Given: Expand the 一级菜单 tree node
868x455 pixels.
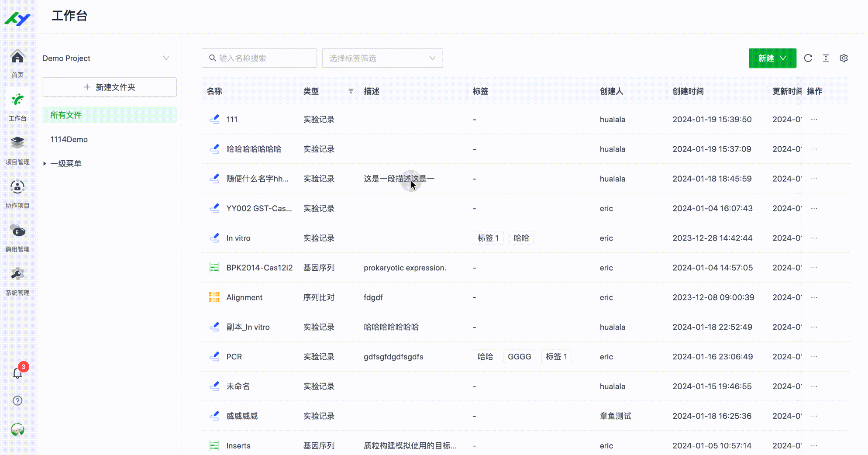Looking at the screenshot, I should (45, 163).
